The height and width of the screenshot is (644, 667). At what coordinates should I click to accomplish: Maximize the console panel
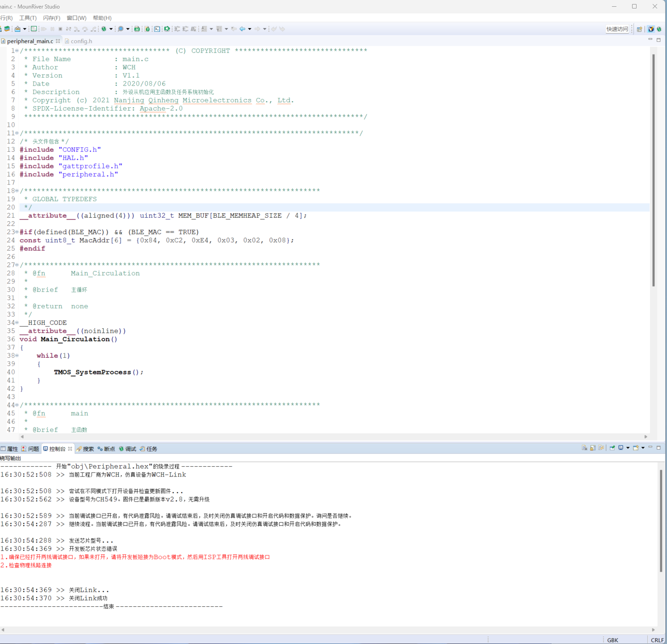pos(658,447)
